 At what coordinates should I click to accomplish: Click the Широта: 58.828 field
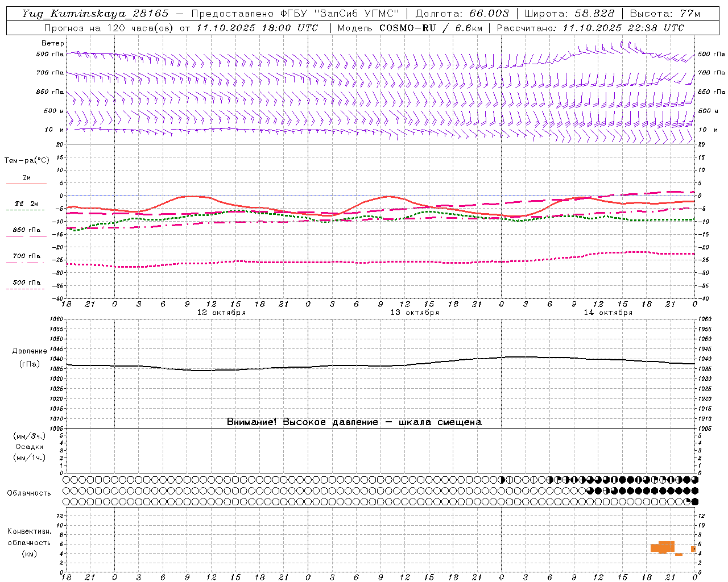(569, 14)
